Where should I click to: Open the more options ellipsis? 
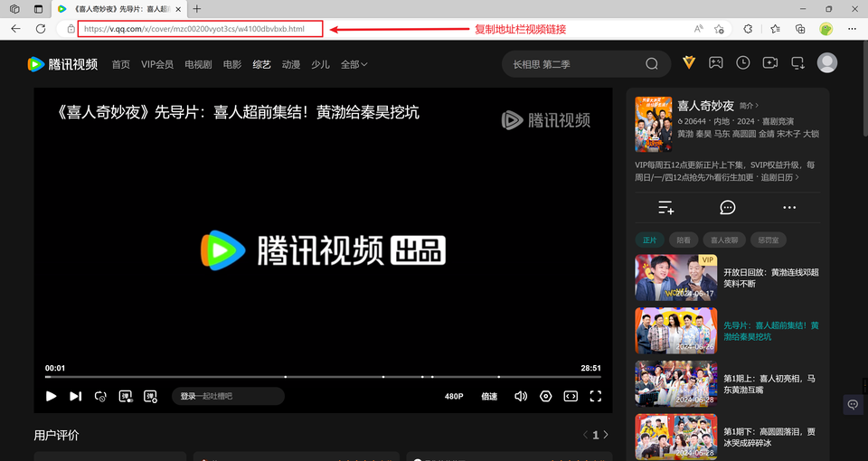[x=789, y=208]
